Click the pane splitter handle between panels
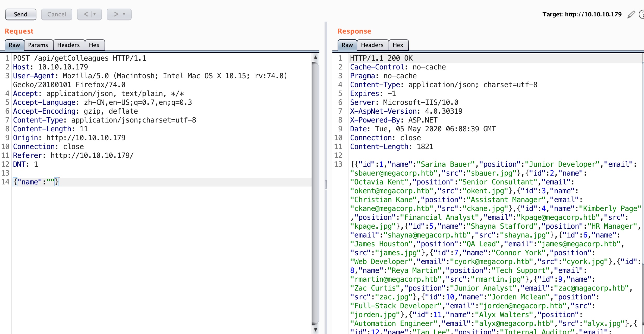This screenshot has height=334, width=644. click(x=326, y=185)
